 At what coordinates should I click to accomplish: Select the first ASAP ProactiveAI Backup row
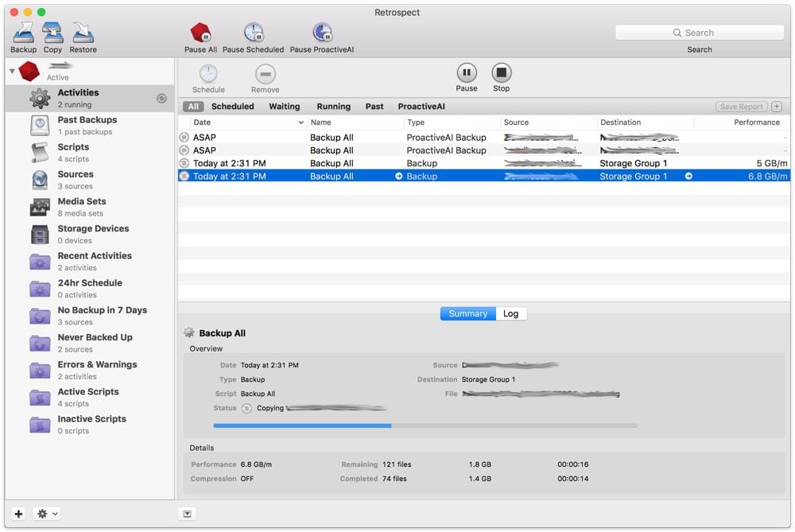pyautogui.click(x=483, y=138)
